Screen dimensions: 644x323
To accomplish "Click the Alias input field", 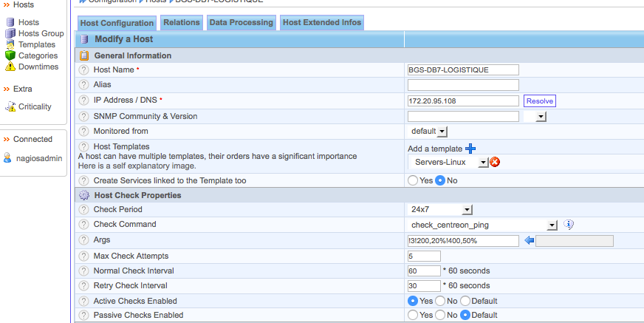I will pos(463,85).
